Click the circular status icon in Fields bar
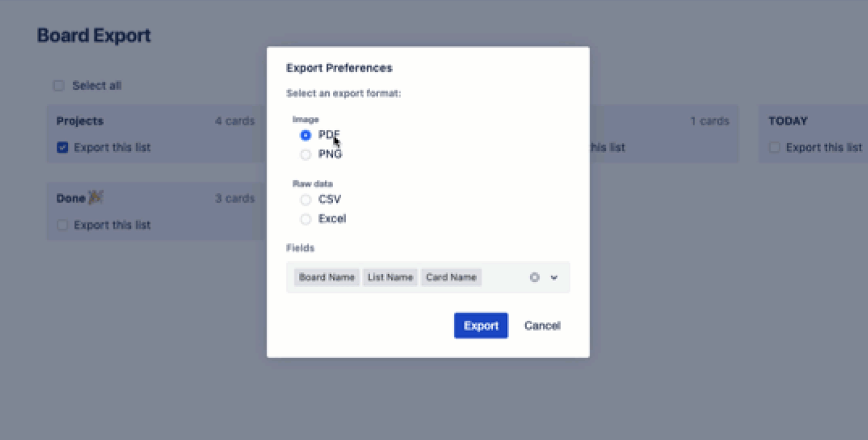Screen dimensions: 868x440 click(534, 277)
